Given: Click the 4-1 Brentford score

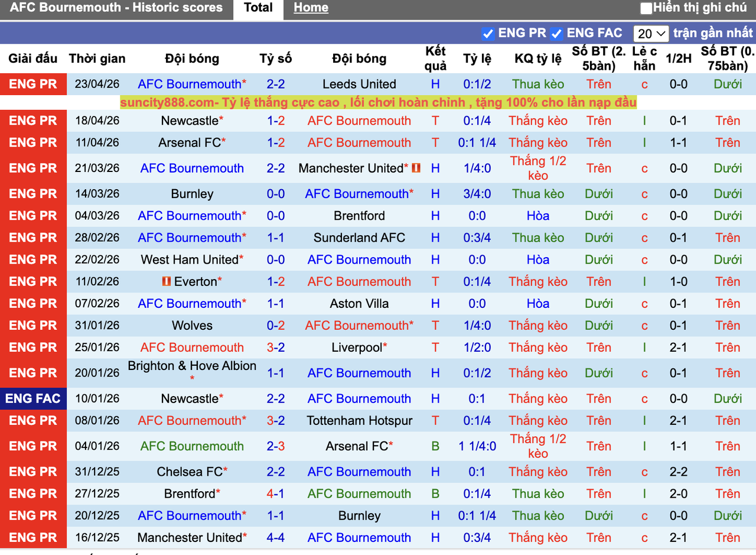Looking at the screenshot, I should click(x=276, y=494).
